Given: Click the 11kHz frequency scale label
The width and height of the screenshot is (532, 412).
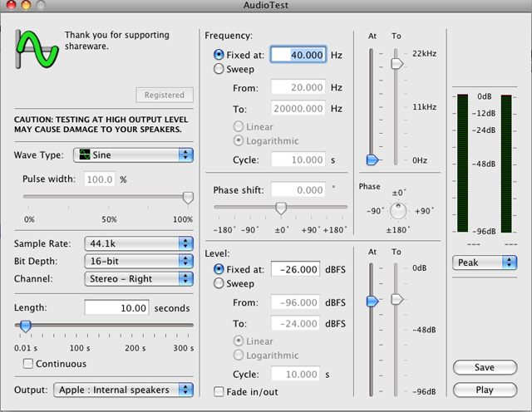Looking at the screenshot, I should click(424, 107).
